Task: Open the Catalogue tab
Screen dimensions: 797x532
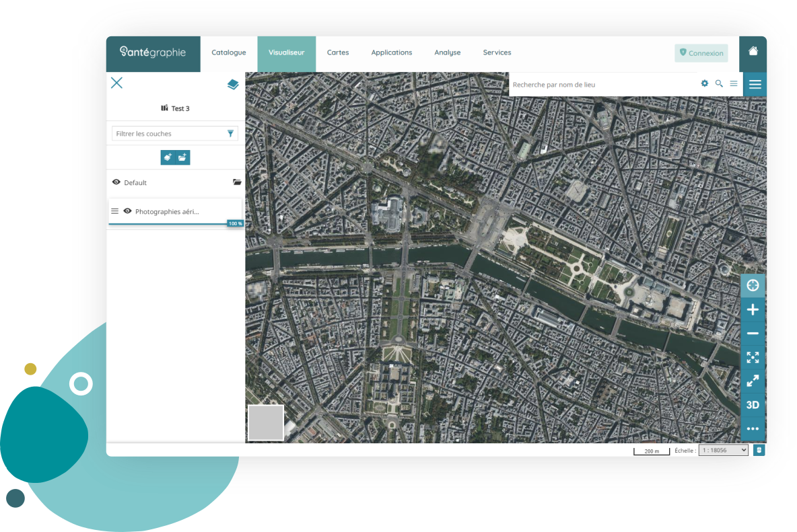Action: 229,52
